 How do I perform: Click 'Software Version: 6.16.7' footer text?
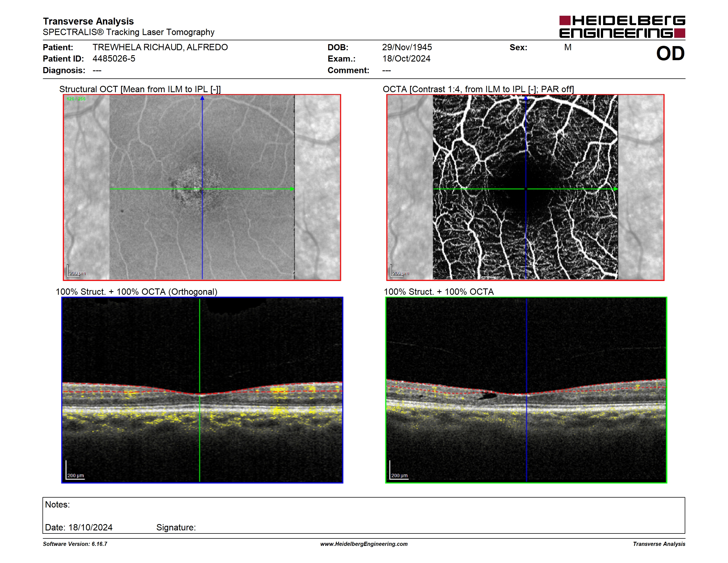pos(75,544)
